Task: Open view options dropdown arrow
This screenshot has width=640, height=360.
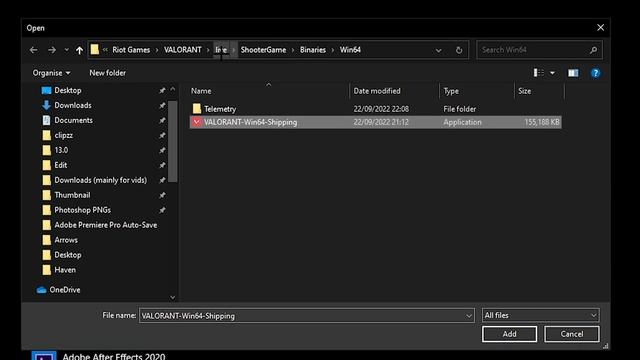Action: coord(552,73)
